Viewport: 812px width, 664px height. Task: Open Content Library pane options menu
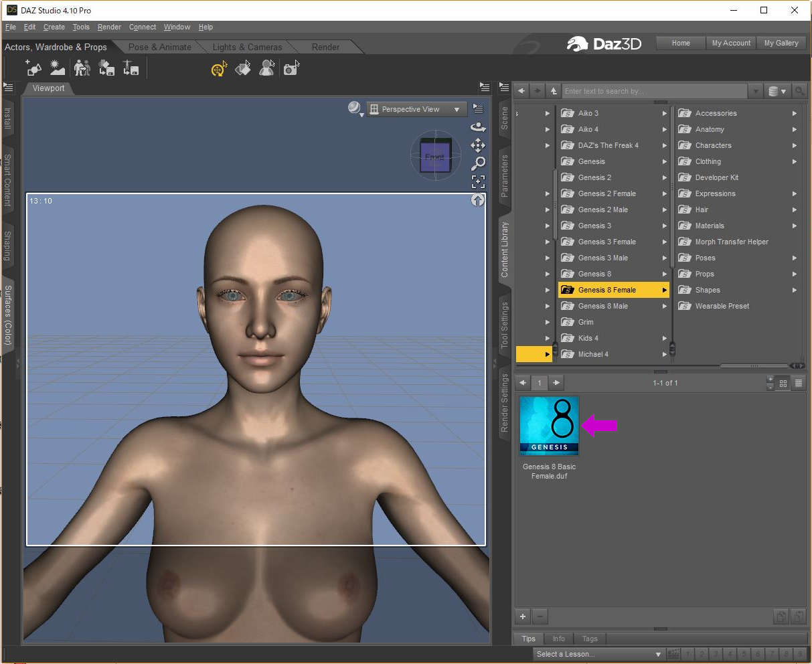pos(504,87)
